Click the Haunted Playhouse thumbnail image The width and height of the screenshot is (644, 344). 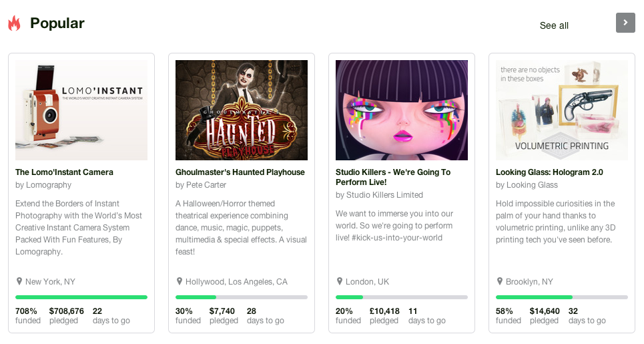(x=242, y=110)
